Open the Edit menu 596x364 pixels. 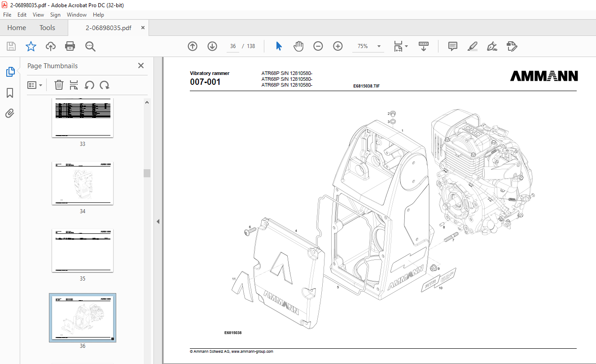pyautogui.click(x=22, y=15)
